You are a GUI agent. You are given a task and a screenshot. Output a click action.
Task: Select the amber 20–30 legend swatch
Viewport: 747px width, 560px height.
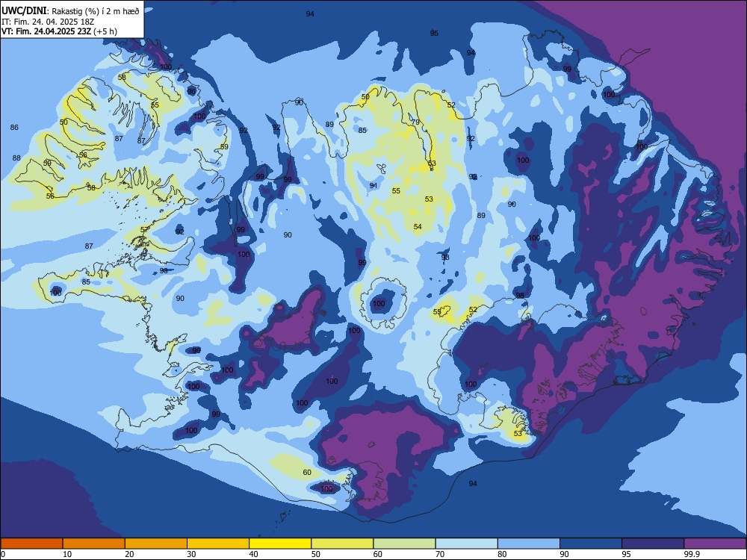click(156, 544)
